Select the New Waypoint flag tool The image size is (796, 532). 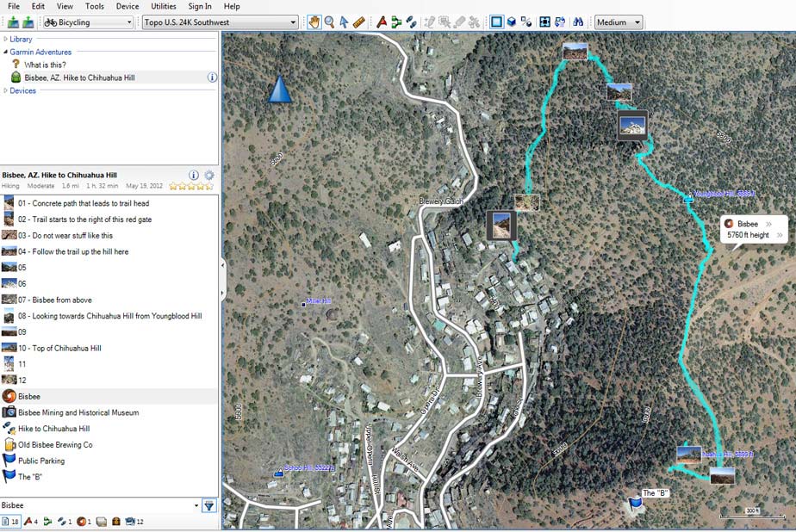tap(382, 22)
